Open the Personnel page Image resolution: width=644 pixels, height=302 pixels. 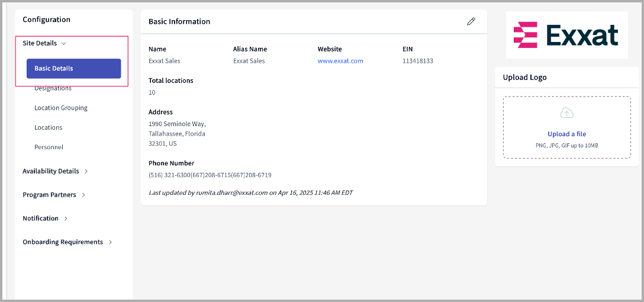click(49, 147)
